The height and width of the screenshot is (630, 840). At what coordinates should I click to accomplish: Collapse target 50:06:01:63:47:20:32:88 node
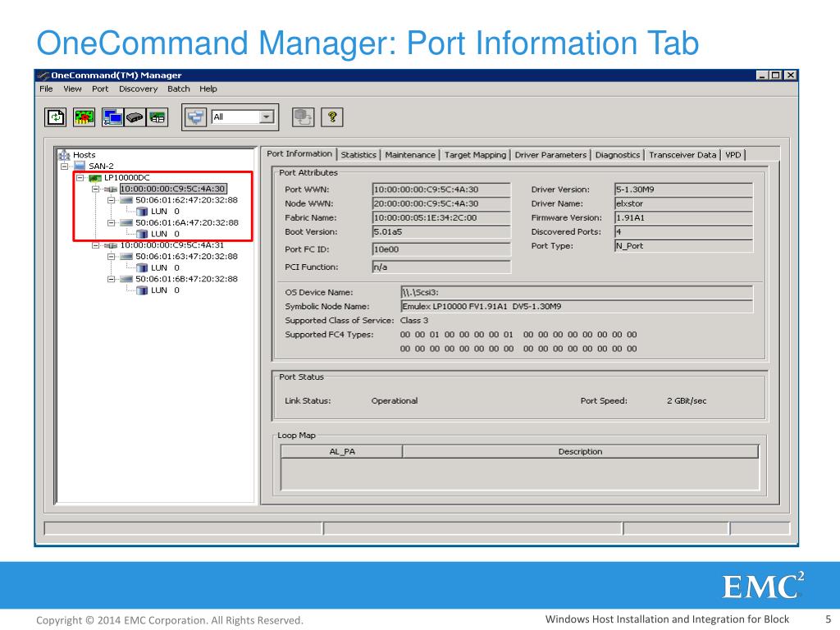click(x=111, y=257)
